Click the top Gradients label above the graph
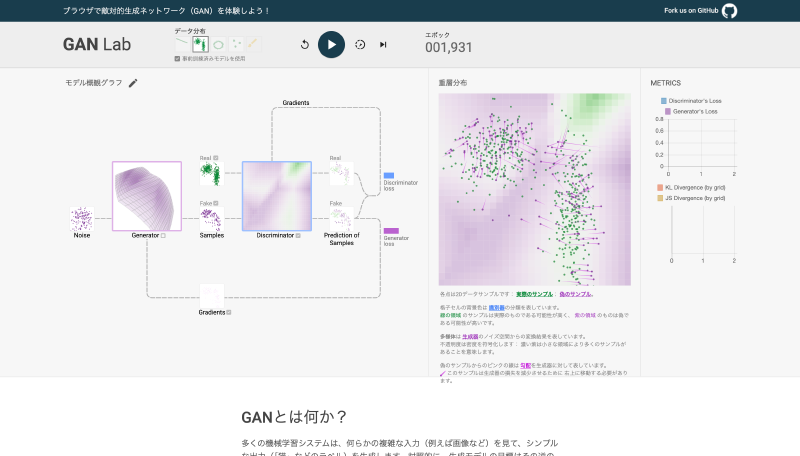The height and width of the screenshot is (456, 800). click(x=296, y=103)
